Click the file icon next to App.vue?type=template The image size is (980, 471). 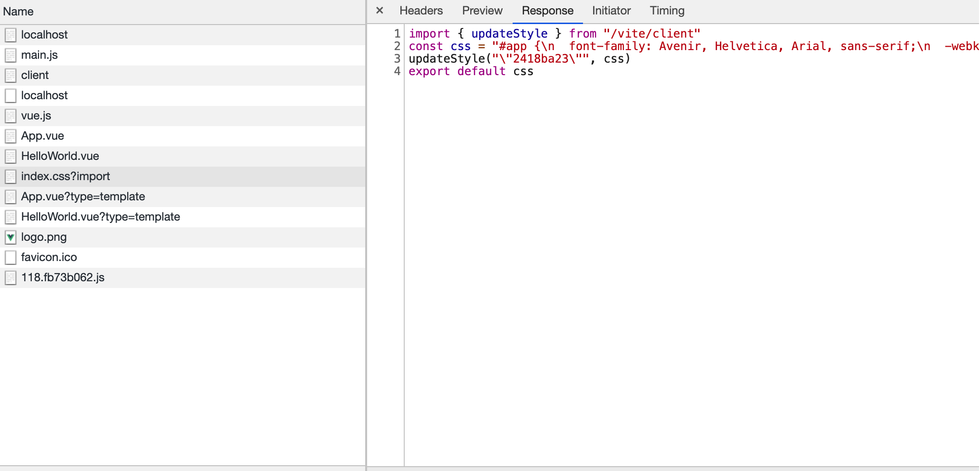tap(11, 196)
